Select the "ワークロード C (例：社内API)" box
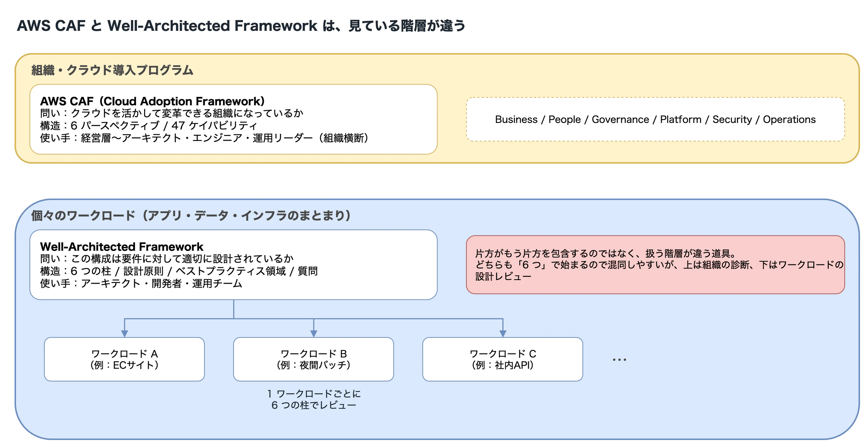This screenshot has width=868, height=448. (x=503, y=359)
